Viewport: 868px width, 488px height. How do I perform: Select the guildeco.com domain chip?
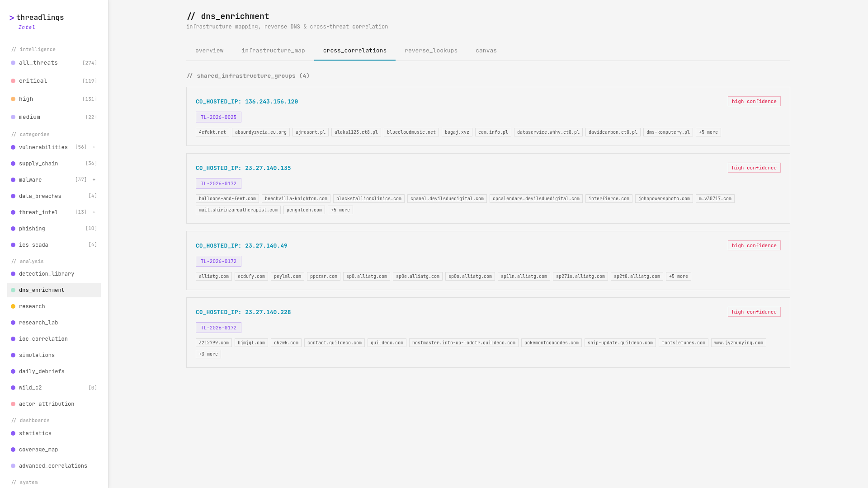click(387, 343)
